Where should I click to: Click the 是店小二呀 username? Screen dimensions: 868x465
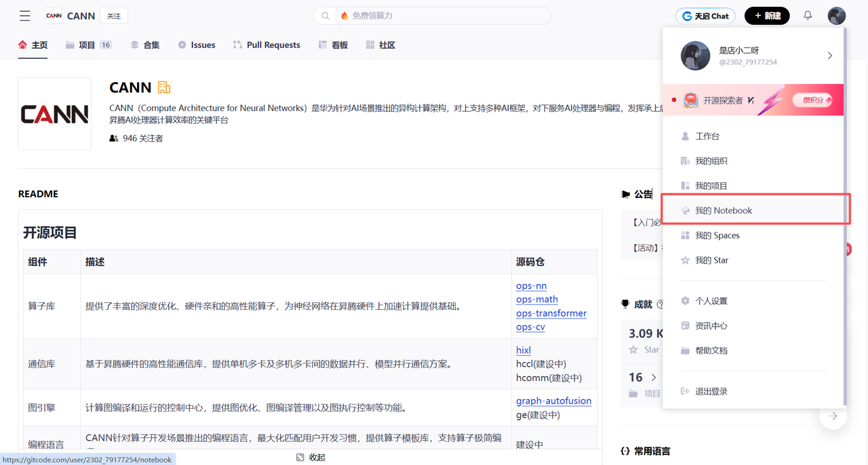[739, 50]
